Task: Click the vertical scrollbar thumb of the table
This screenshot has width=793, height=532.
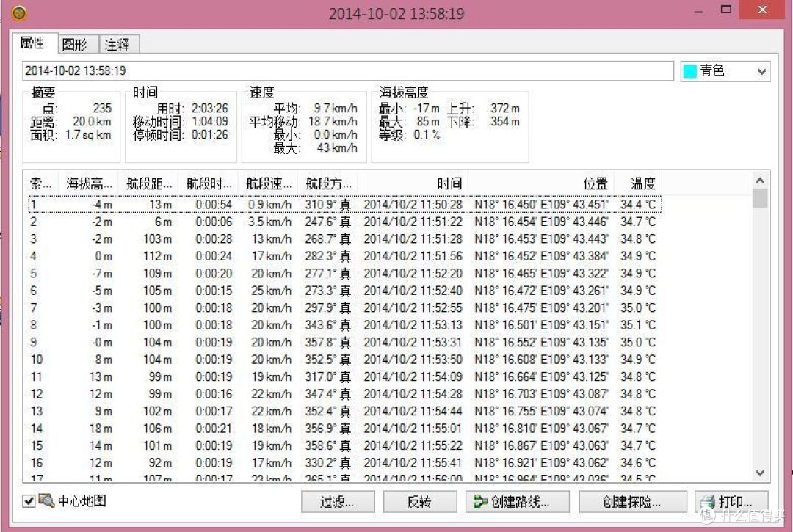Action: tap(760, 198)
